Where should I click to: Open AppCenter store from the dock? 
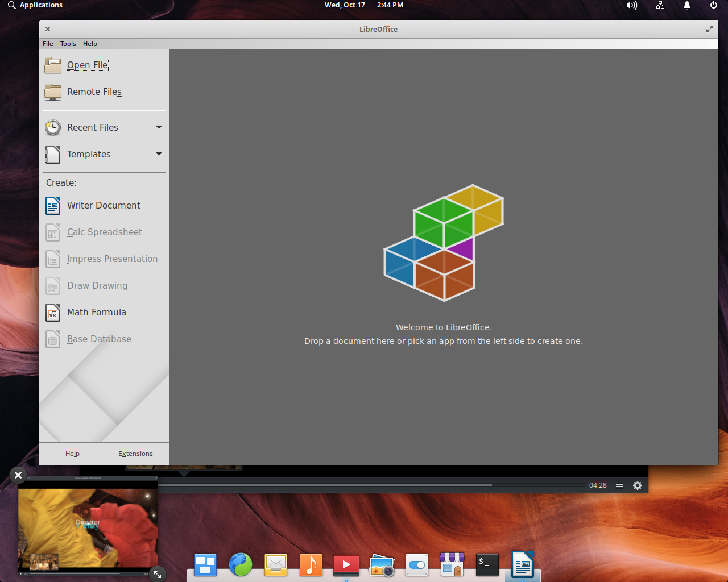(452, 565)
